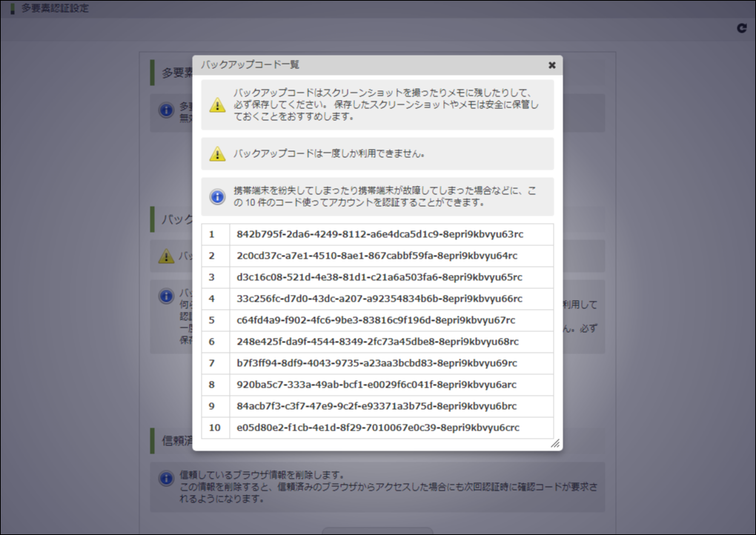Select backup code 33c256fc ending 66rc
This screenshot has width=756, height=535.
coord(379,299)
